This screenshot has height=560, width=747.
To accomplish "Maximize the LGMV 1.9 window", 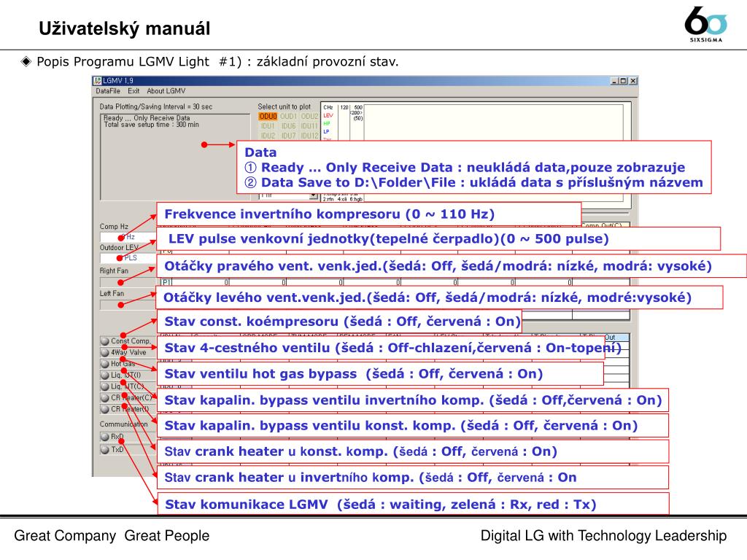I will (623, 81).
